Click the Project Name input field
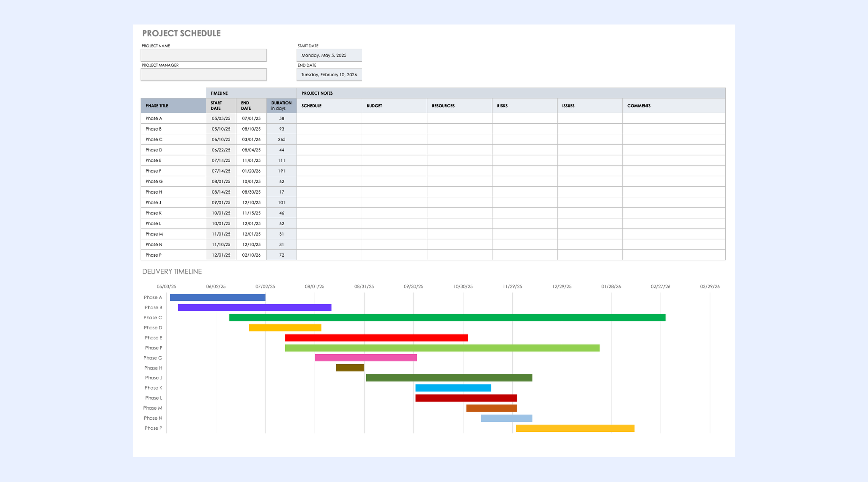868x482 pixels. (x=203, y=55)
